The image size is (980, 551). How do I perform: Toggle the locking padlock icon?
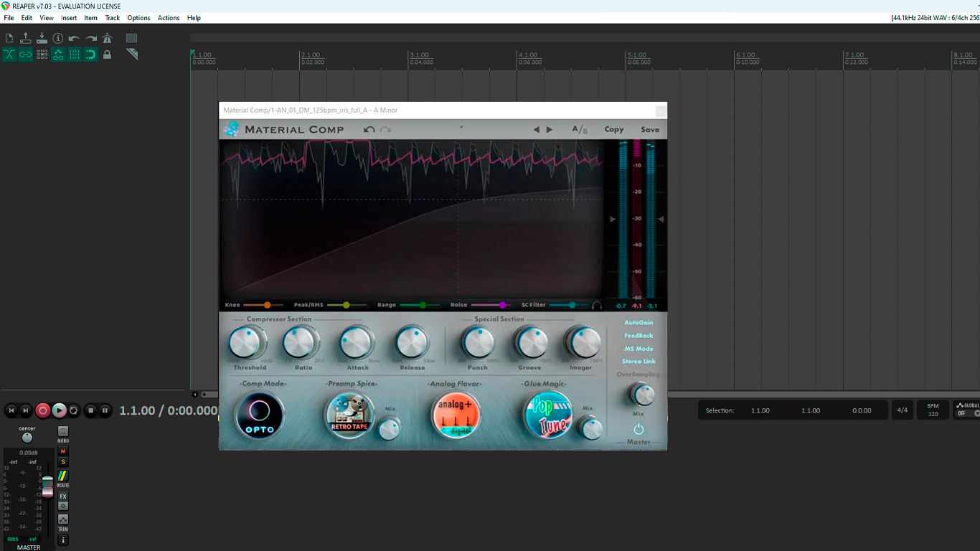107,55
